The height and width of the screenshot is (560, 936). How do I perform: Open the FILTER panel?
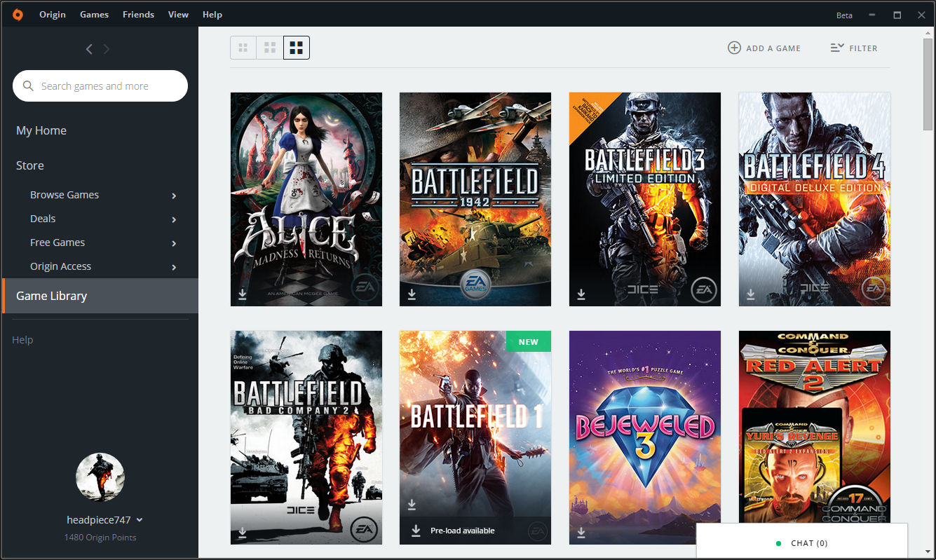click(854, 48)
